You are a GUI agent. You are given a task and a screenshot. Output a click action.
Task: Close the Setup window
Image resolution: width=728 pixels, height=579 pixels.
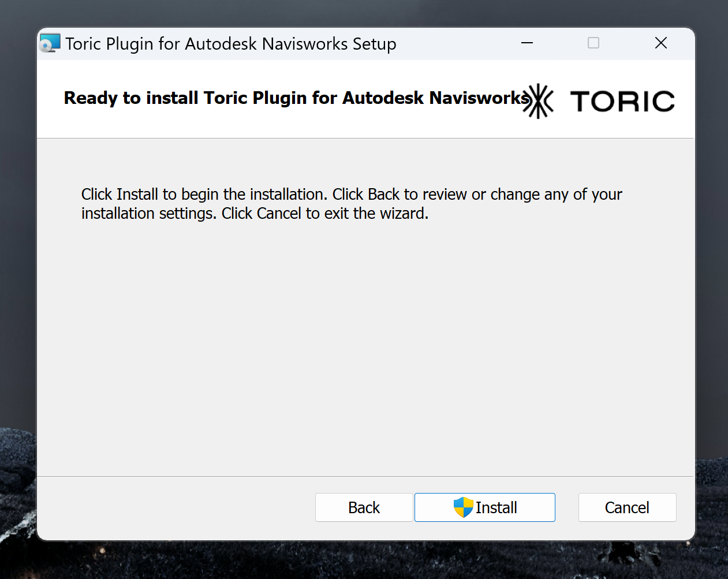click(661, 43)
